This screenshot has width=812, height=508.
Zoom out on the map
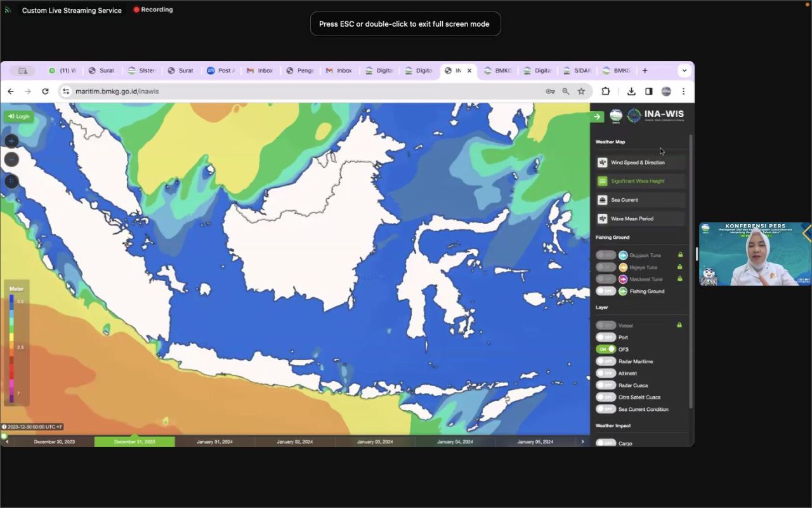pos(11,159)
